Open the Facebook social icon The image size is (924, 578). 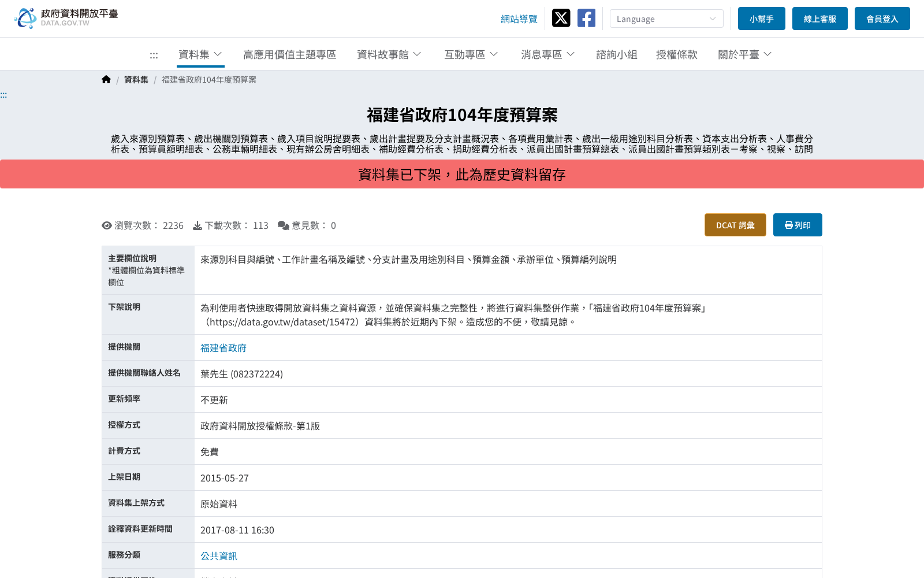point(586,18)
